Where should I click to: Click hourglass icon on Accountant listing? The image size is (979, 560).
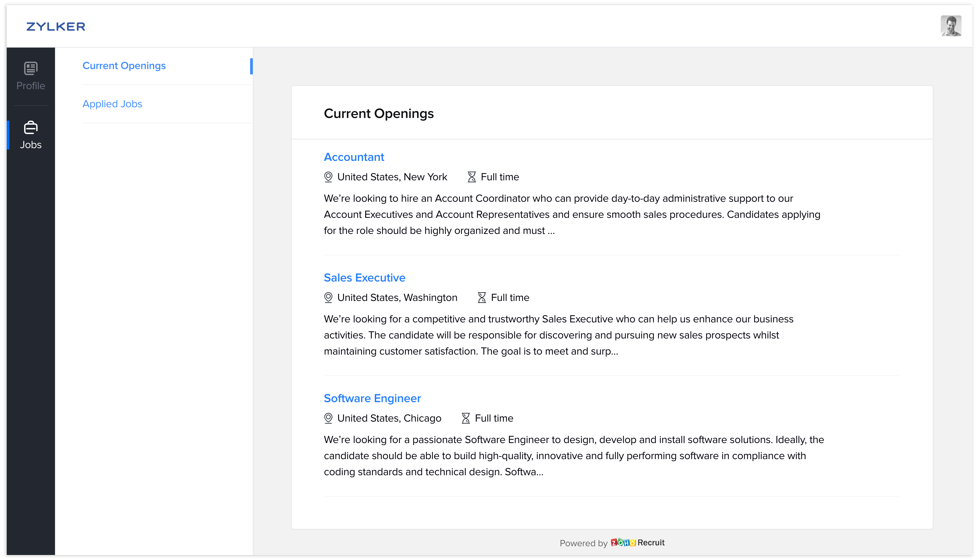[x=472, y=177]
